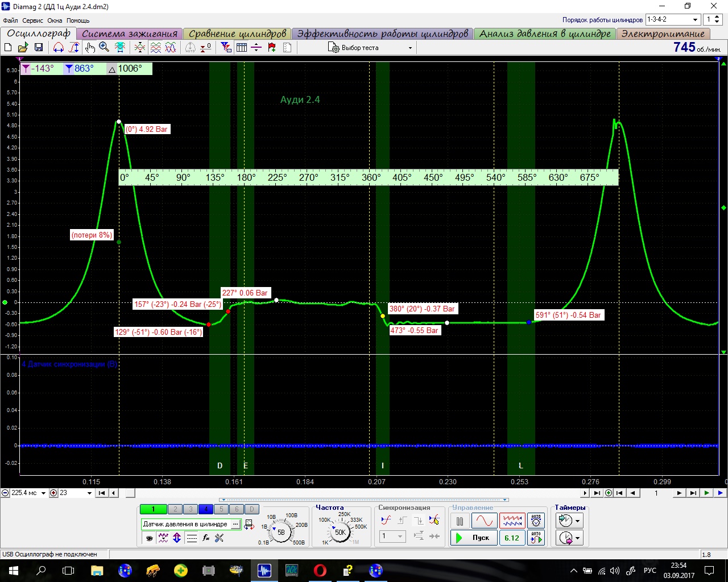The image size is (728, 582).
Task: Click the auto start waveform icon
Action: pos(536,538)
